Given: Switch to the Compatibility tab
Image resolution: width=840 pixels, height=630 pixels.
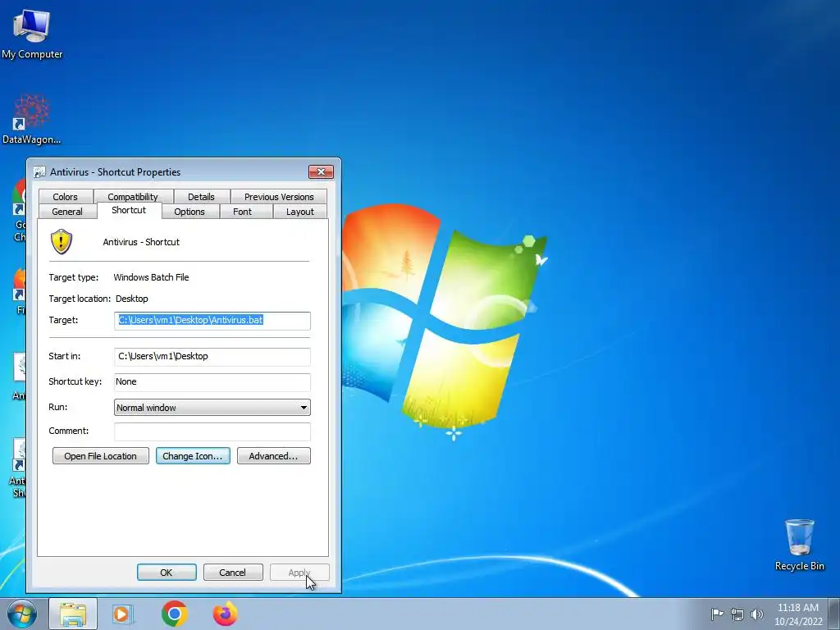Looking at the screenshot, I should pos(133,197).
